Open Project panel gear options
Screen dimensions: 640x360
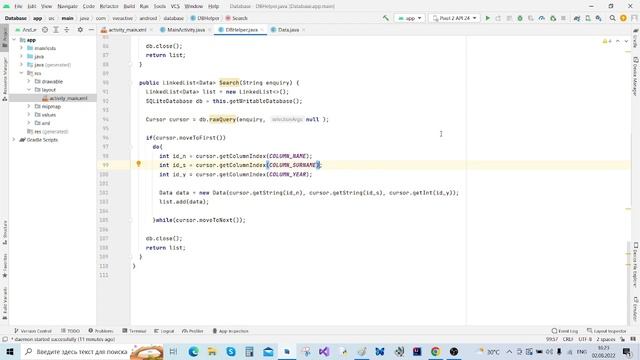tap(80, 30)
